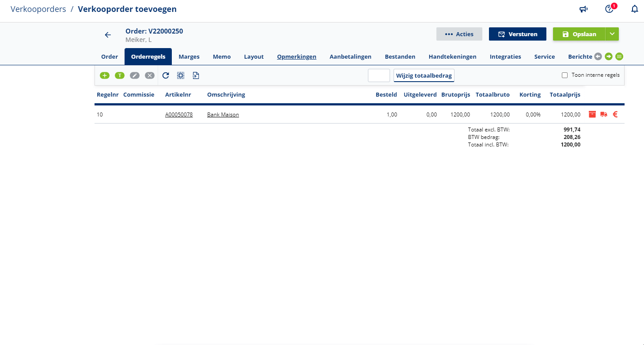Open the Acties menu

coord(459,34)
